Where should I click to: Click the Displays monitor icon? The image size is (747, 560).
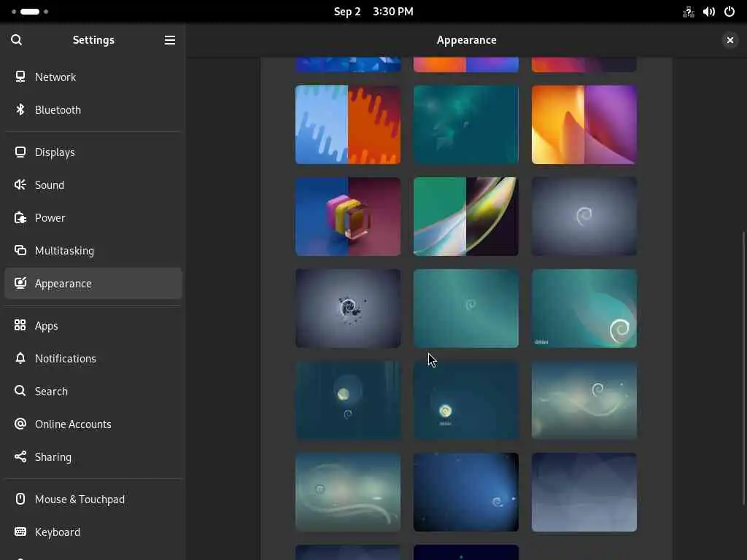[20, 152]
